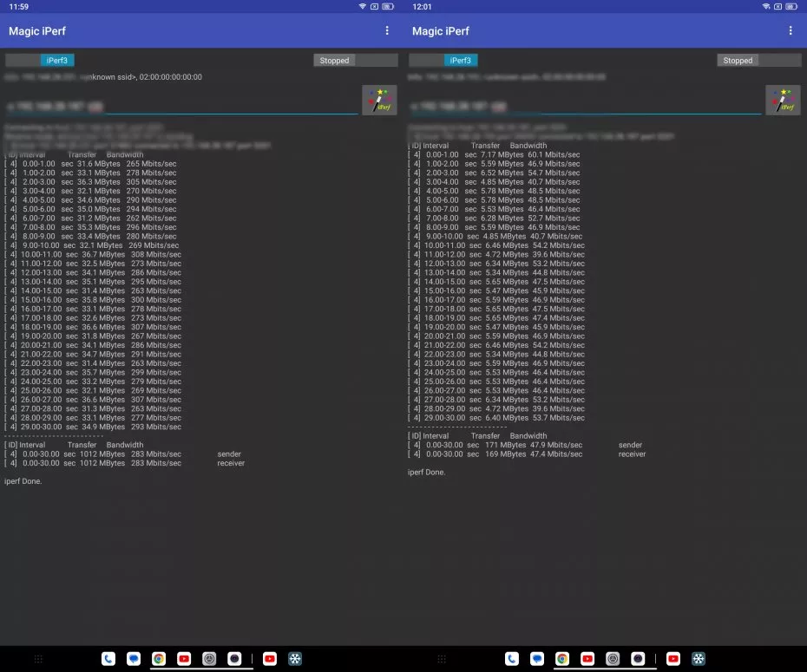Click the Wi-Fi status icon in the left status bar
The width and height of the screenshot is (807, 672).
[362, 6]
